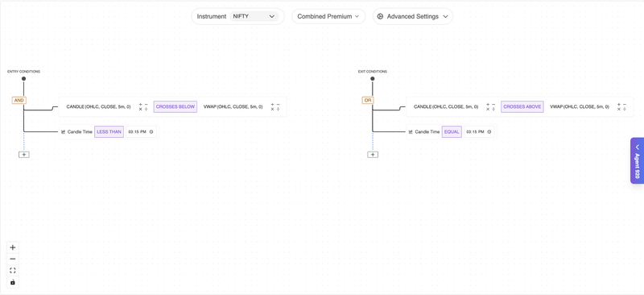Select the entry CANDLE (OHLC, CLOSE, 5m, 0) operand
The height and width of the screenshot is (295, 644).
(98, 107)
